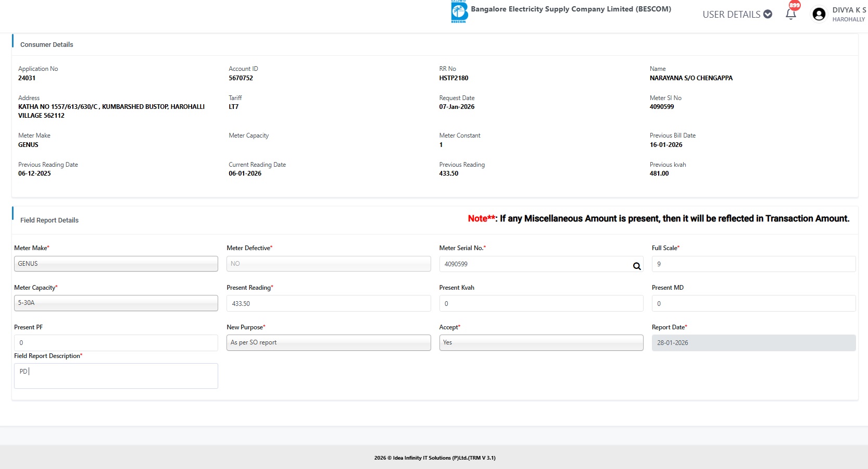
Task: Open the Accept dropdown showing Yes
Action: [x=540, y=342]
